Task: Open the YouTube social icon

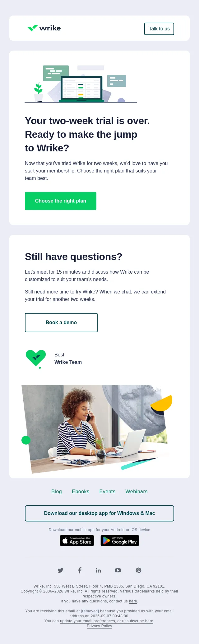Action: pos(118,570)
